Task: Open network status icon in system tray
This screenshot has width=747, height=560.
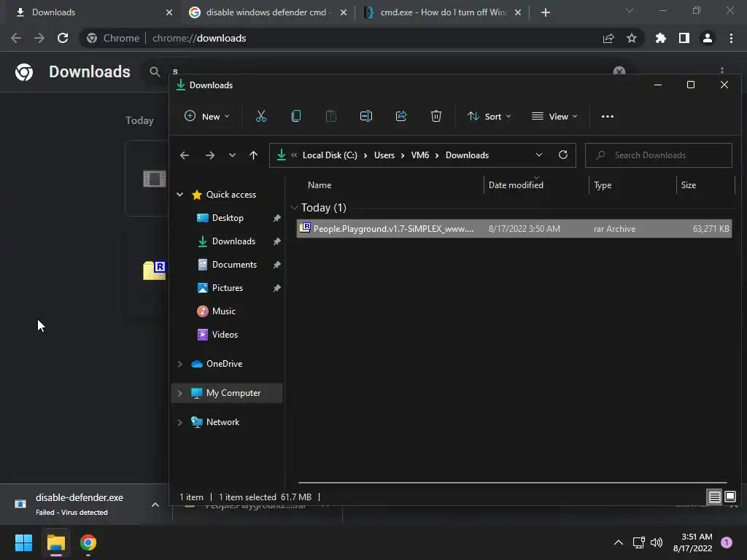Action: (x=638, y=542)
